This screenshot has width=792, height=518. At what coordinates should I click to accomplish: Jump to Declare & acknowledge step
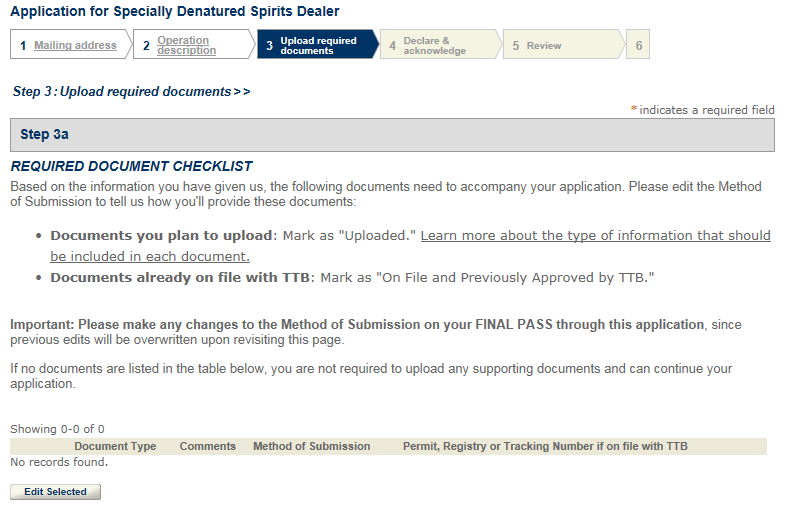click(x=434, y=45)
